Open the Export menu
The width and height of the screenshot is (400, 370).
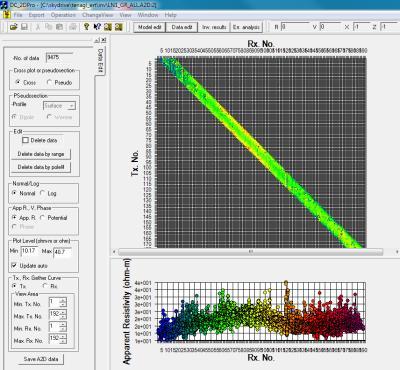pyautogui.click(x=36, y=15)
